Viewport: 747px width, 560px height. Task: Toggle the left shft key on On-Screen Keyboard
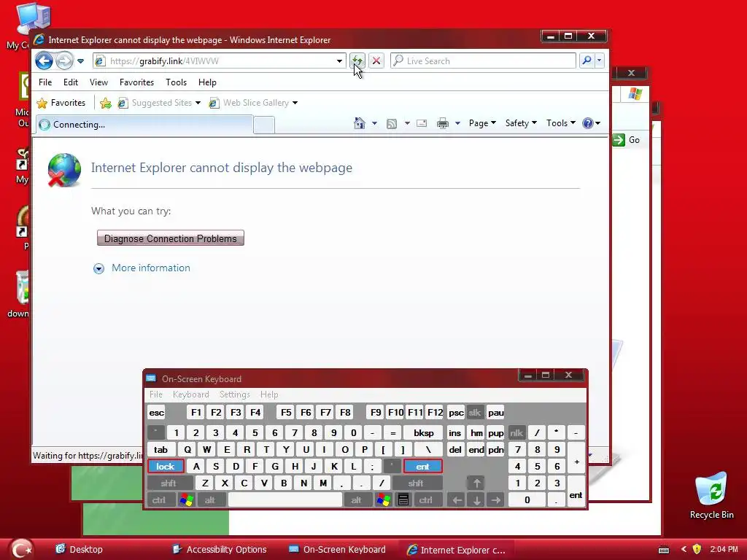[169, 483]
